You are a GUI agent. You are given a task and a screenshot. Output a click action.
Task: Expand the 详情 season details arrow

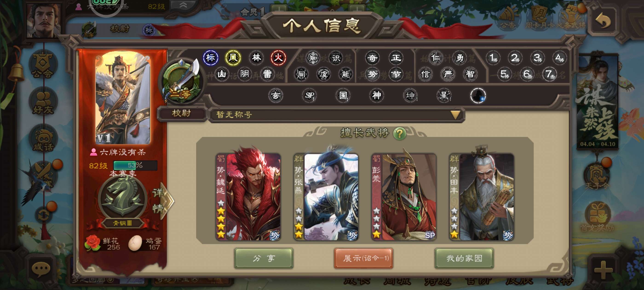pos(163,200)
